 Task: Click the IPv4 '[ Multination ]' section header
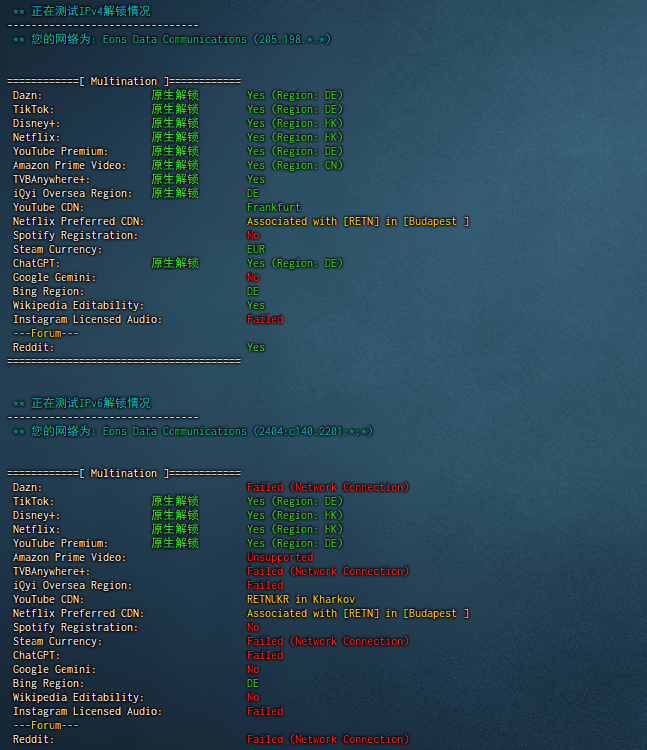click(x=124, y=81)
